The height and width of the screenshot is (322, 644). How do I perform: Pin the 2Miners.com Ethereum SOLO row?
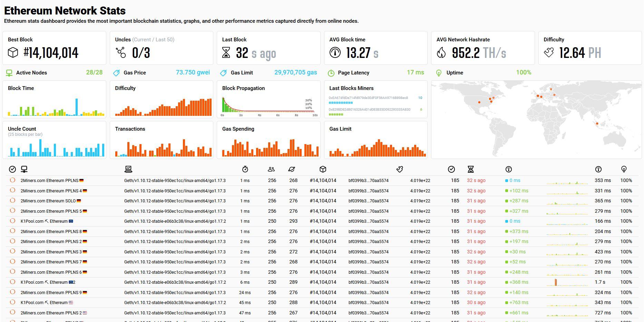click(x=12, y=200)
